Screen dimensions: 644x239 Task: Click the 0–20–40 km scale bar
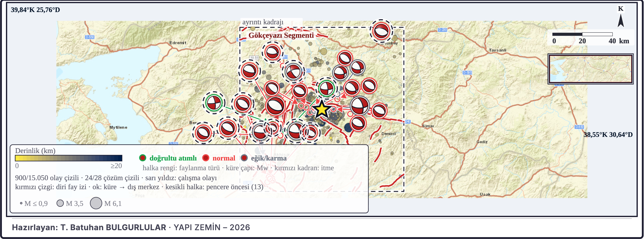point(582,34)
